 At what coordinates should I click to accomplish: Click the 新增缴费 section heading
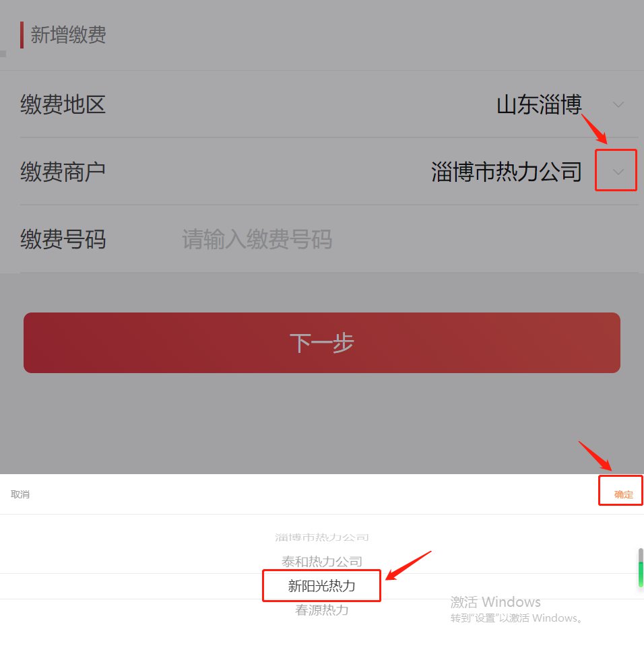pyautogui.click(x=68, y=34)
